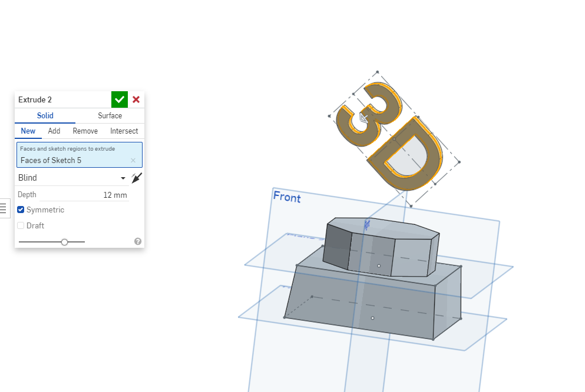585x392 pixels.
Task: Click the dialog's slider handle
Action: click(x=65, y=242)
